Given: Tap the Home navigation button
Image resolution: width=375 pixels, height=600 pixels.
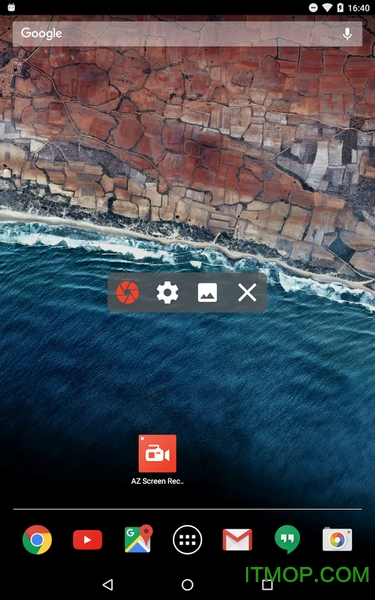Looking at the screenshot, I should point(188,584).
